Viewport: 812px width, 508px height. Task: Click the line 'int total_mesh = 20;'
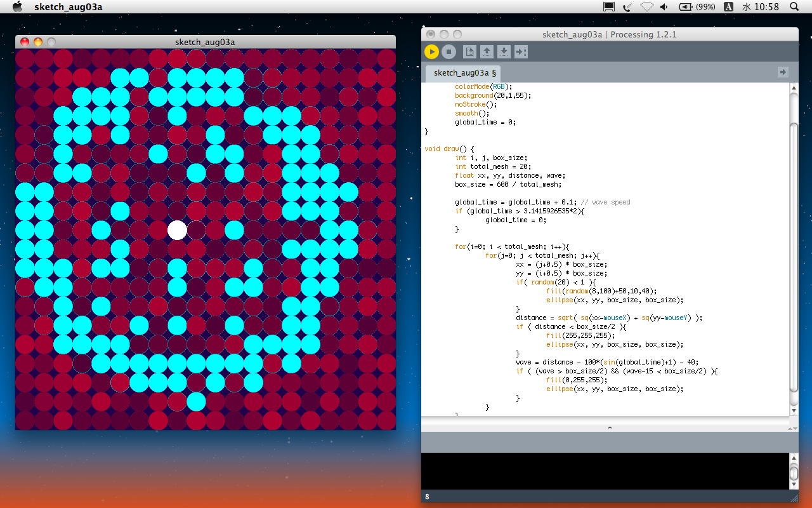pos(493,166)
